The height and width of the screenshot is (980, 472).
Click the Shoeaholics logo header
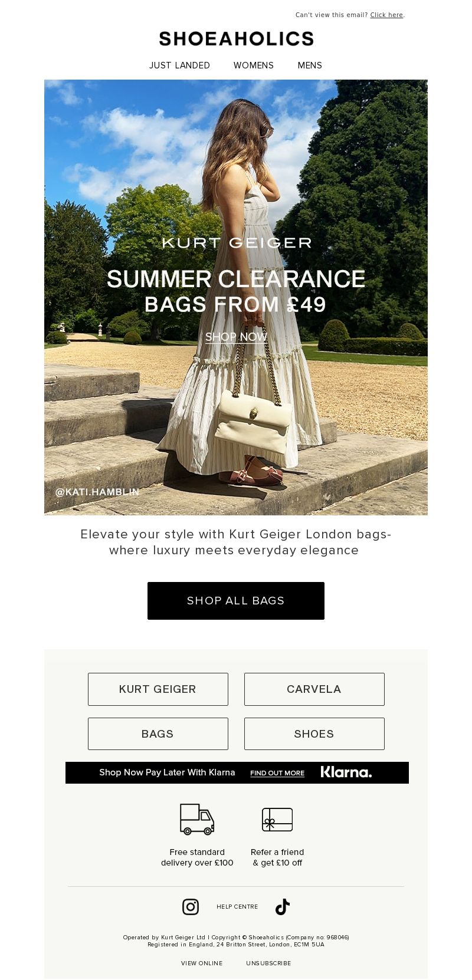[x=236, y=39]
